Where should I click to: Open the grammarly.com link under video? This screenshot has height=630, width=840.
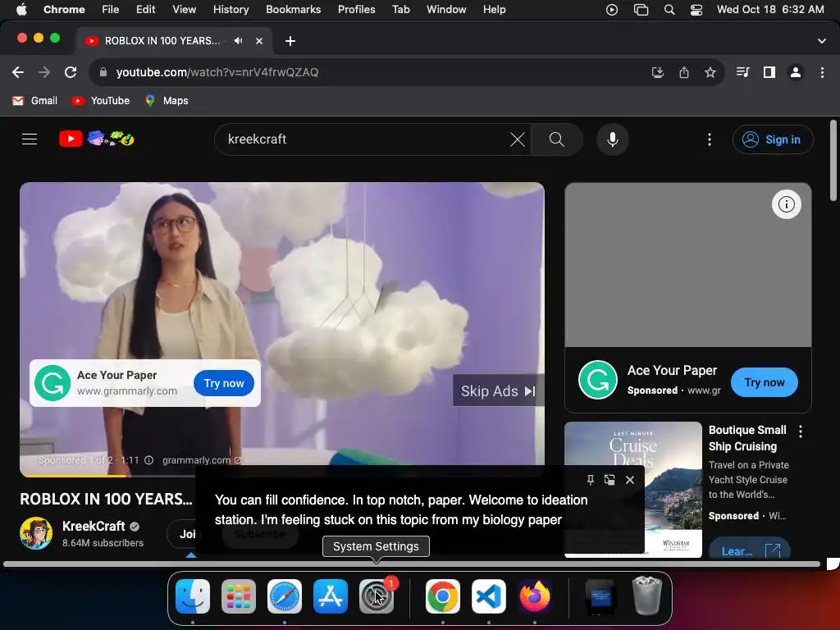[x=202, y=460]
